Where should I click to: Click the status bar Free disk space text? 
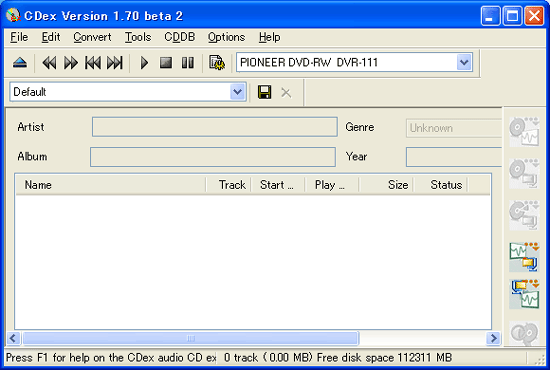(384, 358)
